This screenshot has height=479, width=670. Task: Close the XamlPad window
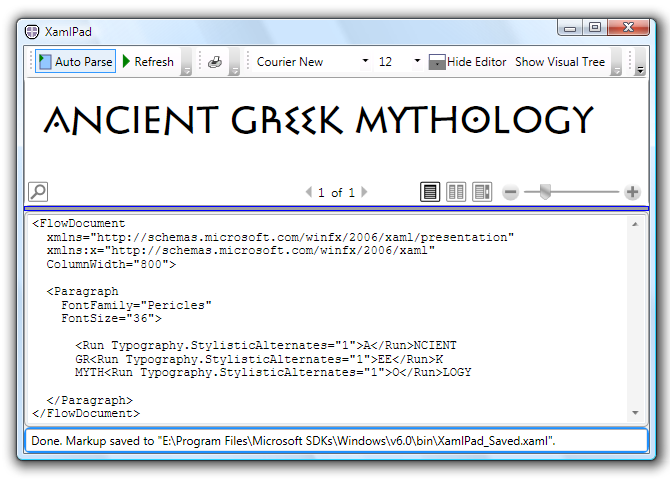[628, 28]
